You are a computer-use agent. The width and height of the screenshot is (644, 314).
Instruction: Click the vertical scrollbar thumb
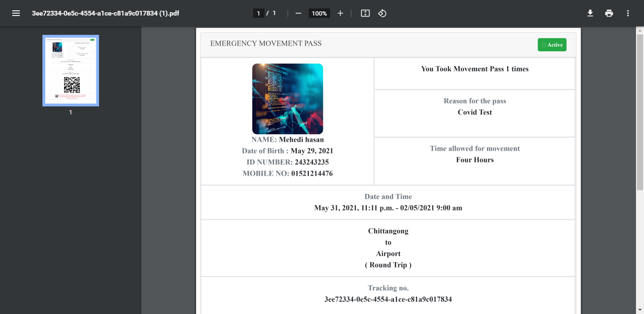tap(640, 112)
